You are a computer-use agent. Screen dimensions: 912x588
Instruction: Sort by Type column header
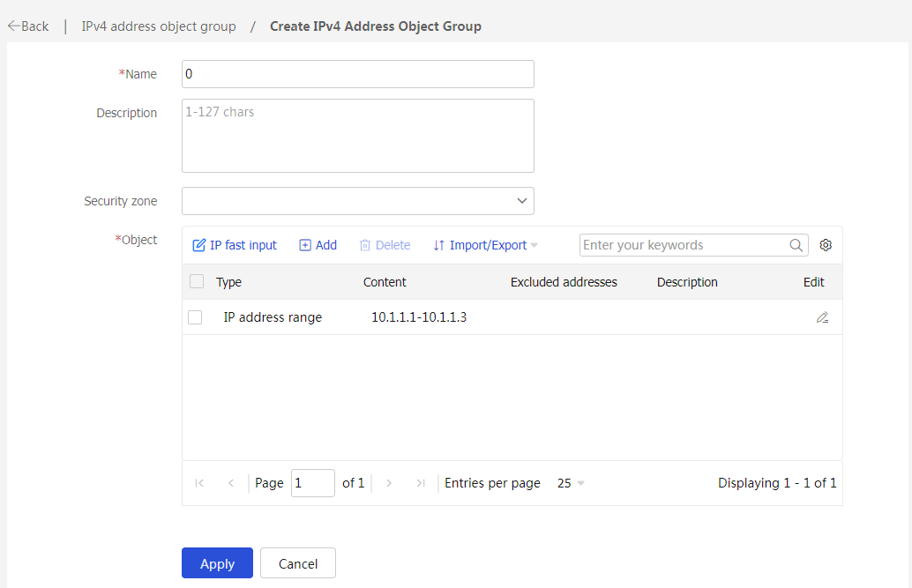(228, 282)
